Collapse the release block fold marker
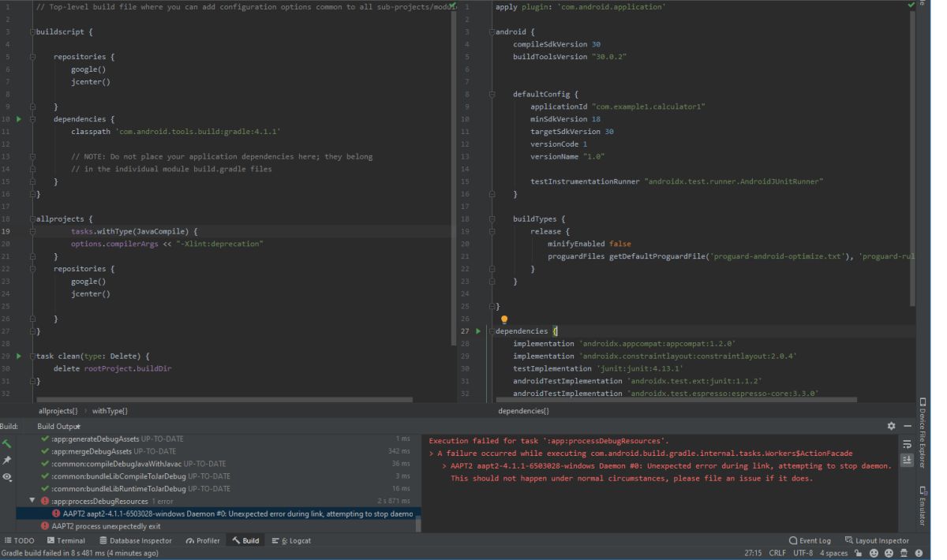947x560 pixels. (491, 232)
